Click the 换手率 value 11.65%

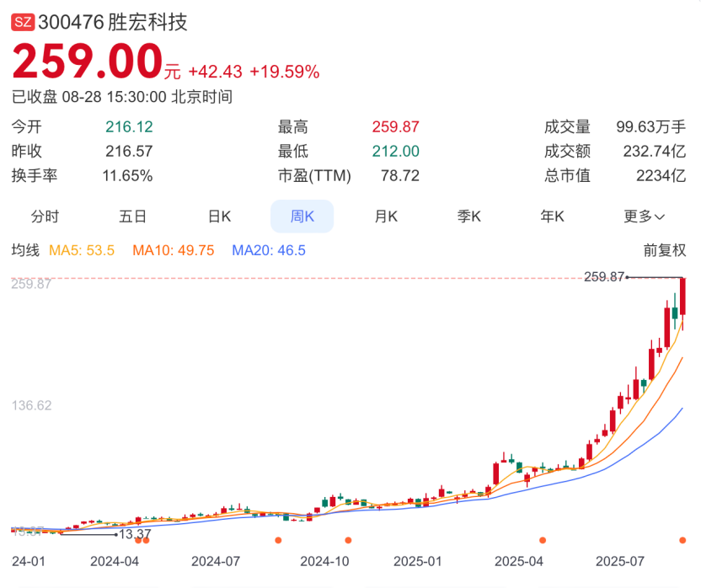[128, 175]
